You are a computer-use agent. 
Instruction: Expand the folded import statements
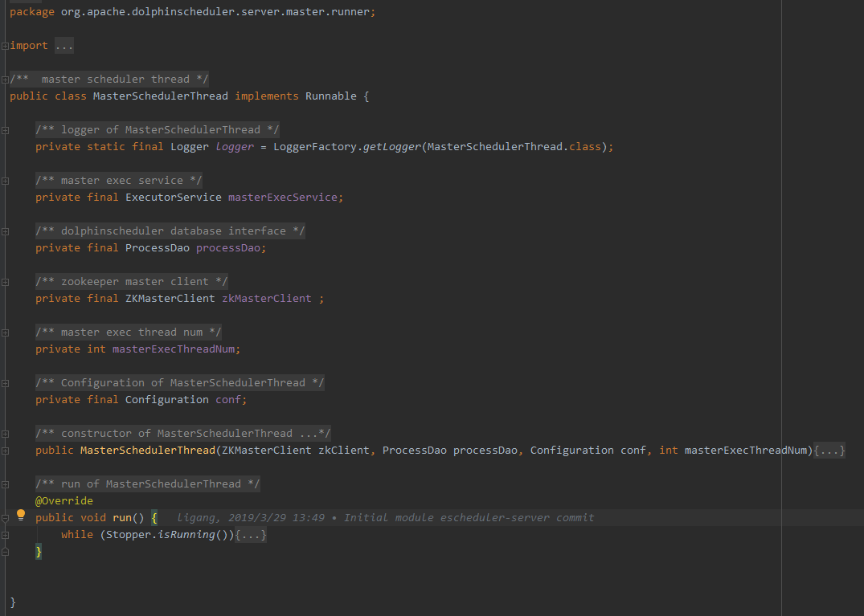pyautogui.click(x=5, y=47)
